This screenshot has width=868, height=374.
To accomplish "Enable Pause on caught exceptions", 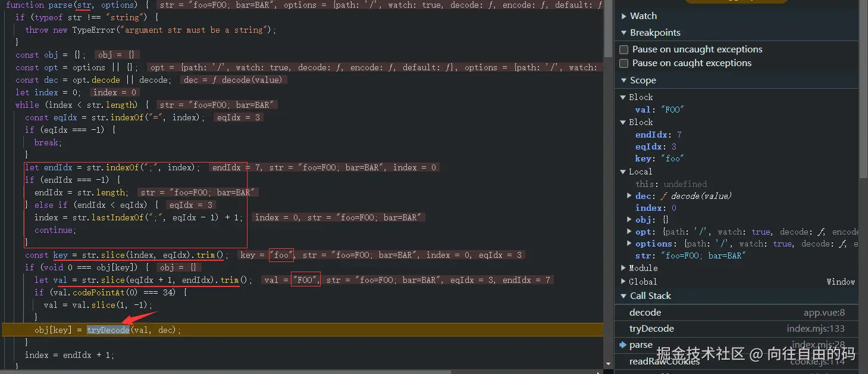I will [623, 63].
